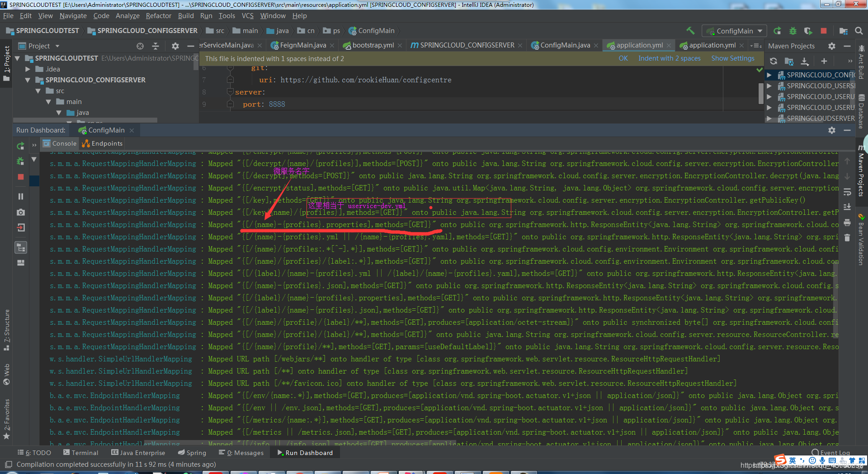Image resolution: width=868 pixels, height=474 pixels.
Task: Toggle the Ant Build side panel
Action: 861,61
